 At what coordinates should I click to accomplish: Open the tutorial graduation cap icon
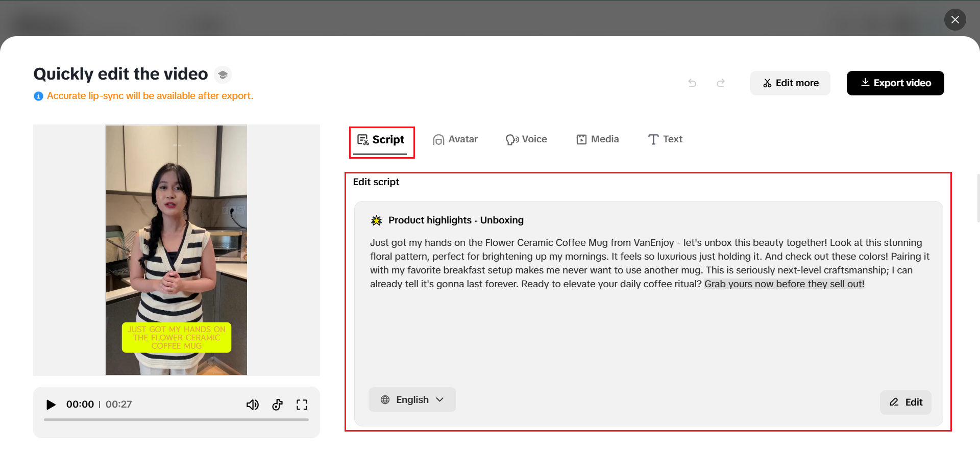point(223,75)
